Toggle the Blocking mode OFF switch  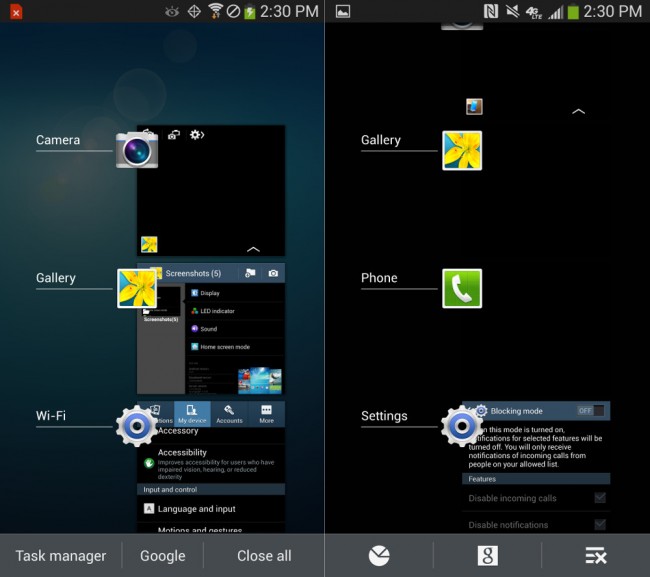(590, 410)
